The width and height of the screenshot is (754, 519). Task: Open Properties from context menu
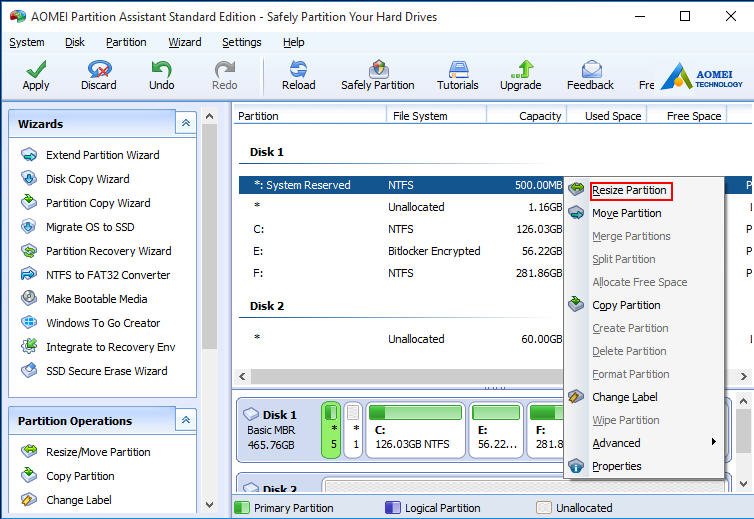(x=616, y=466)
